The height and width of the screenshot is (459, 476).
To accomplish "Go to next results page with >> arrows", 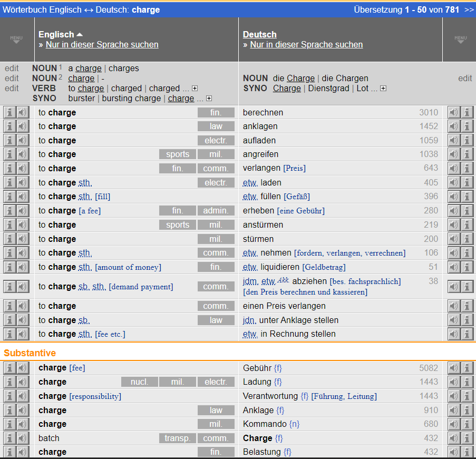I will pos(469,9).
